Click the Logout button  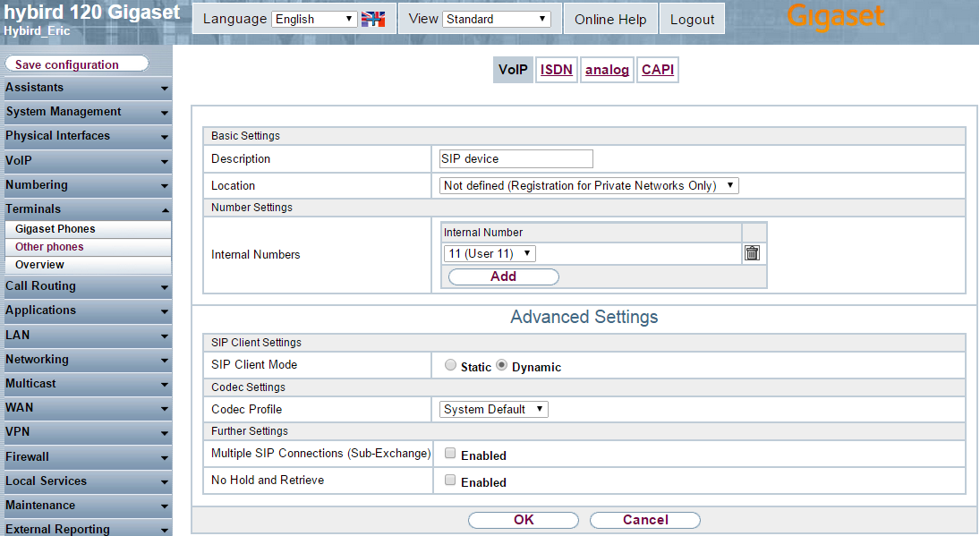[x=692, y=20]
